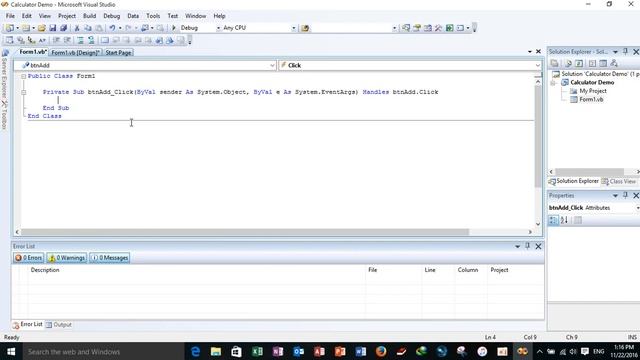Collapse the Calculator Demo project node

(x=554, y=83)
